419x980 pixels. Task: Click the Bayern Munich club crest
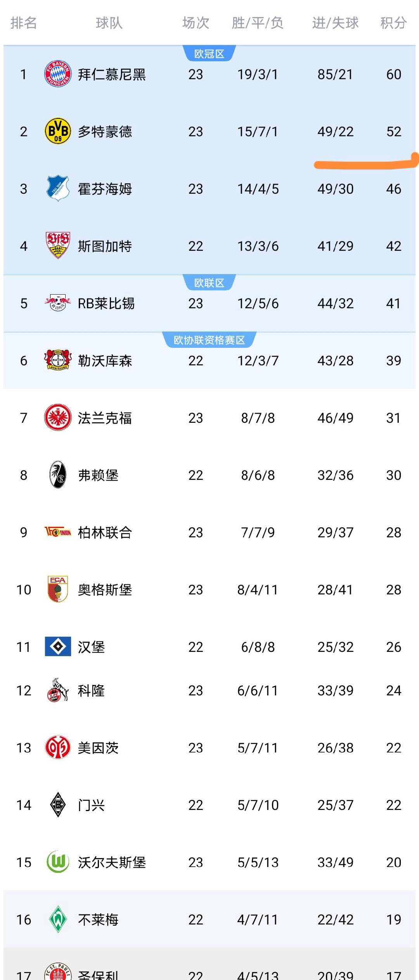tap(58, 74)
